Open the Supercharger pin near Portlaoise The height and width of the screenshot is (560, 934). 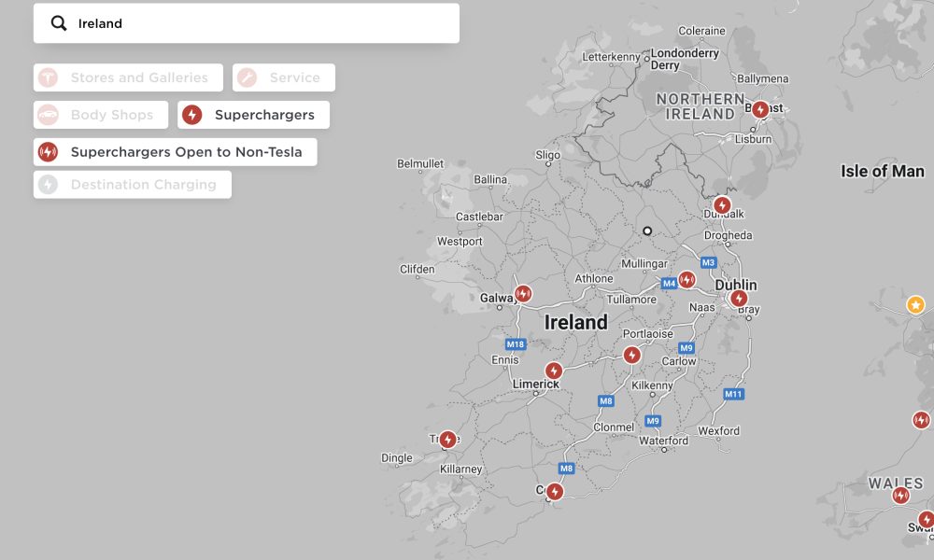pos(632,356)
